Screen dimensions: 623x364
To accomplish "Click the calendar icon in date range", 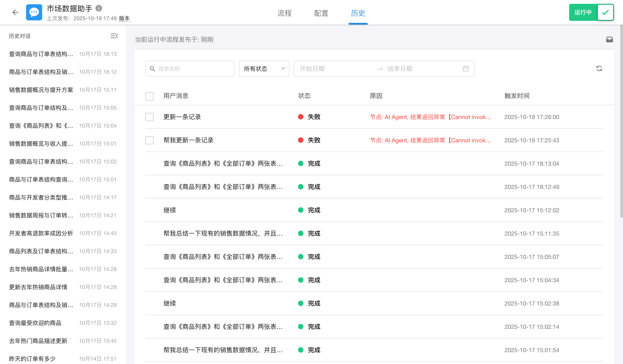I will pos(465,69).
